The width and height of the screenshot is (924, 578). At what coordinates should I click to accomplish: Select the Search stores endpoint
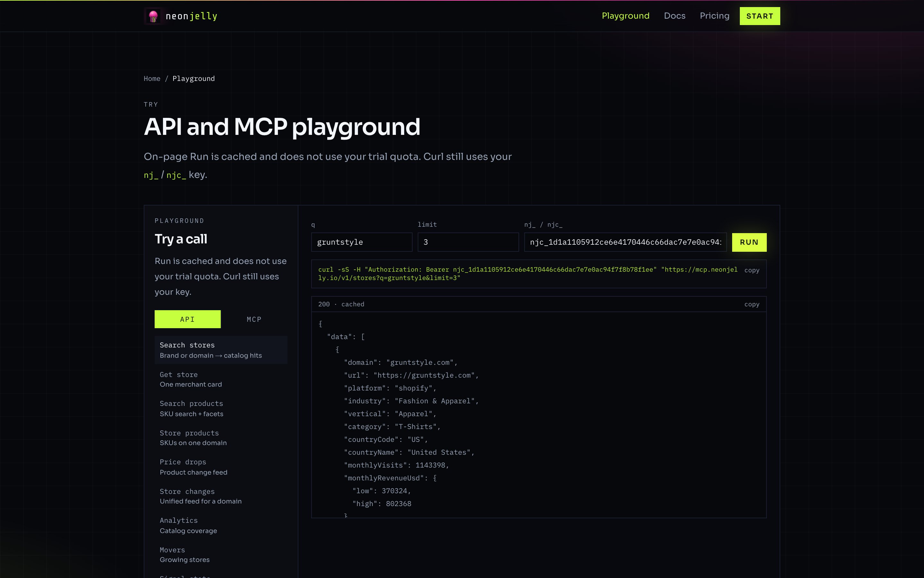[x=221, y=350]
